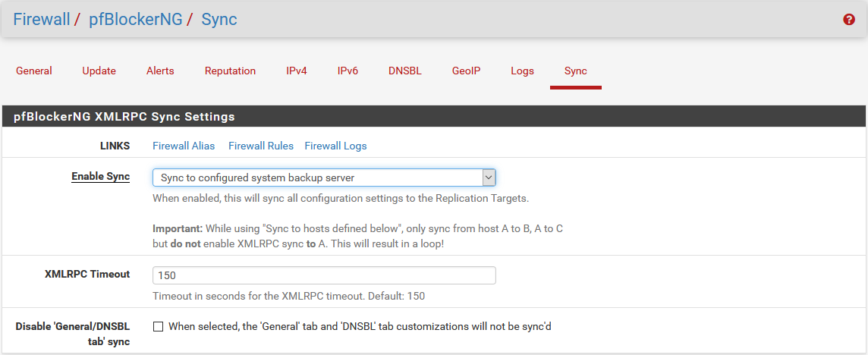
Task: Click the LINKS row label
Action: [x=115, y=146]
